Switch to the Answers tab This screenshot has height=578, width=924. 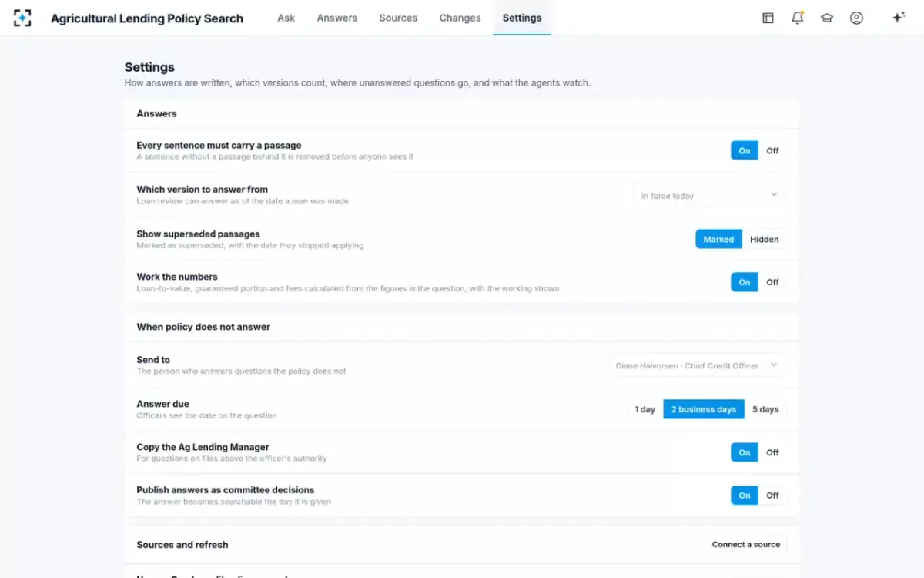(337, 18)
